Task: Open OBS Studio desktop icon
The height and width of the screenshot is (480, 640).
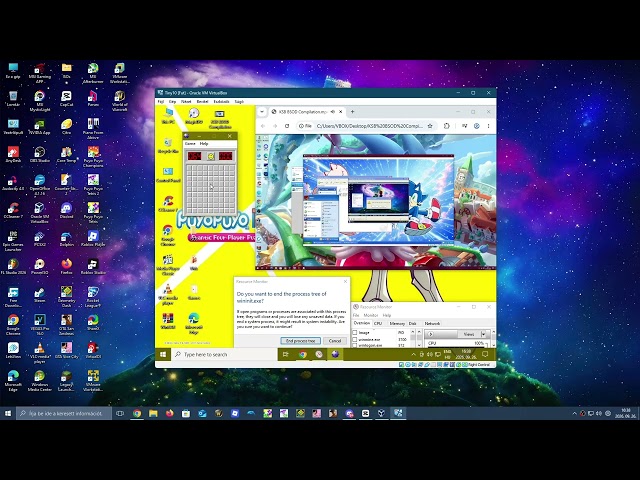Action: click(40, 154)
